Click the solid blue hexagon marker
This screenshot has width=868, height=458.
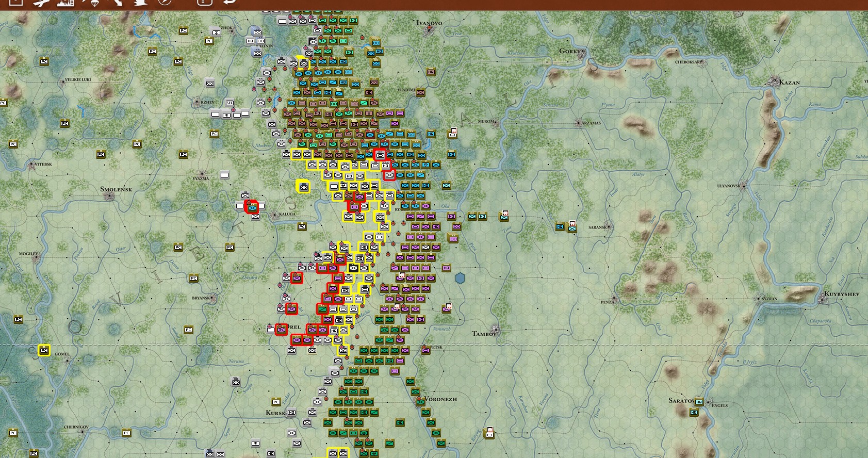pyautogui.click(x=460, y=279)
